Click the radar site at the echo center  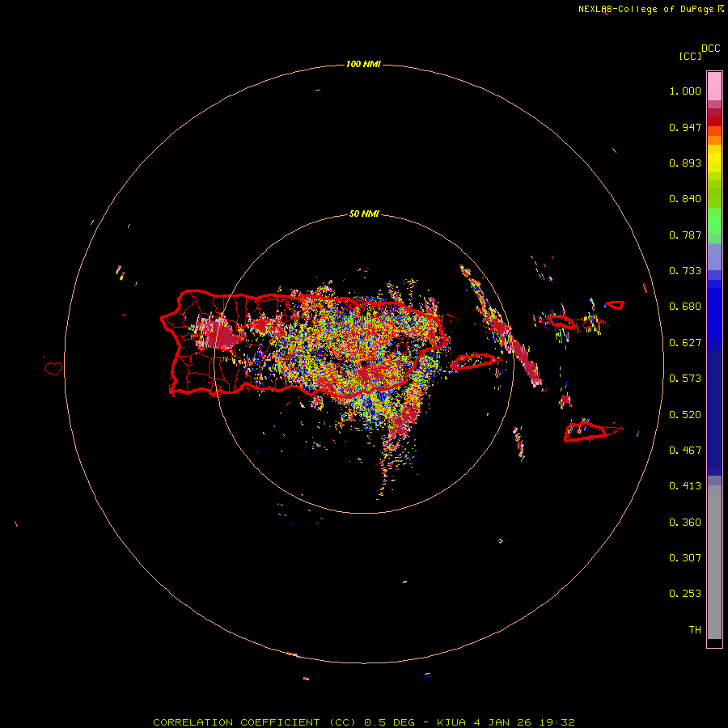pyautogui.click(x=363, y=363)
